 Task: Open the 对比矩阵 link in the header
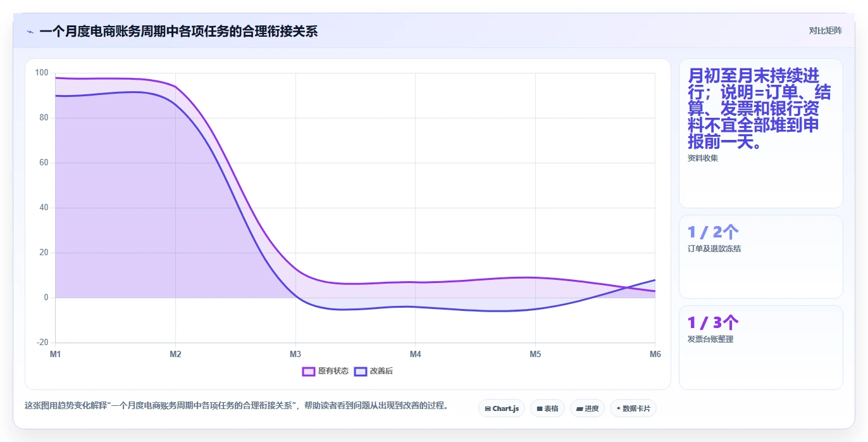tap(825, 30)
